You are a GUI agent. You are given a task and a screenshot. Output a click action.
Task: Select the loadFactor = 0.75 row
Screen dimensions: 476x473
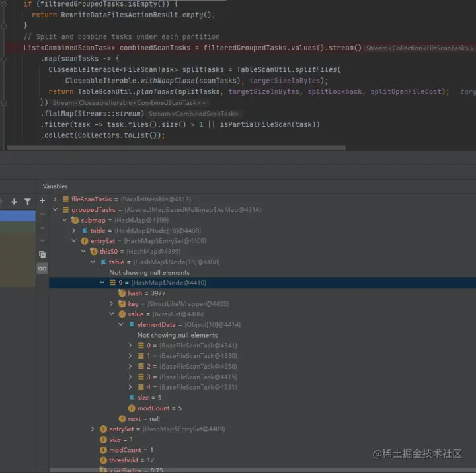(262, 470)
